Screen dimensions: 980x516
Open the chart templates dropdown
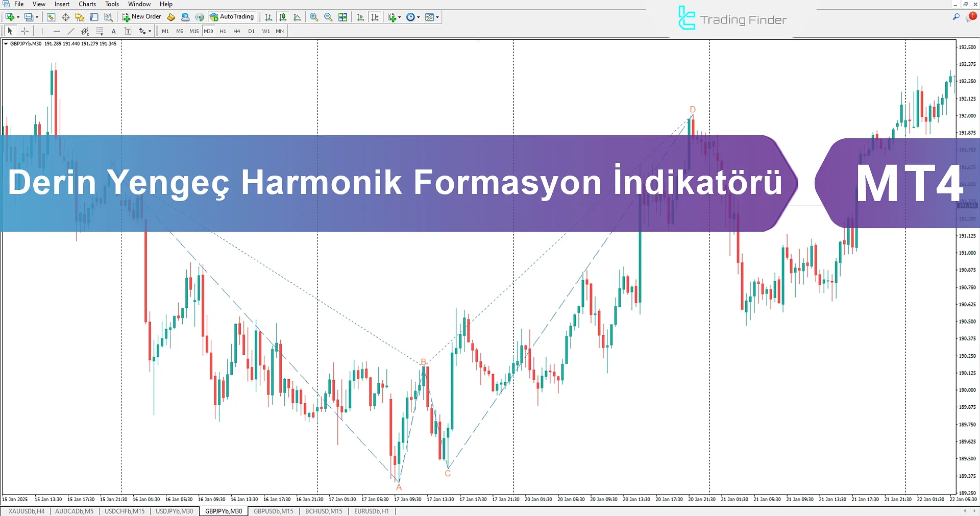pos(432,17)
